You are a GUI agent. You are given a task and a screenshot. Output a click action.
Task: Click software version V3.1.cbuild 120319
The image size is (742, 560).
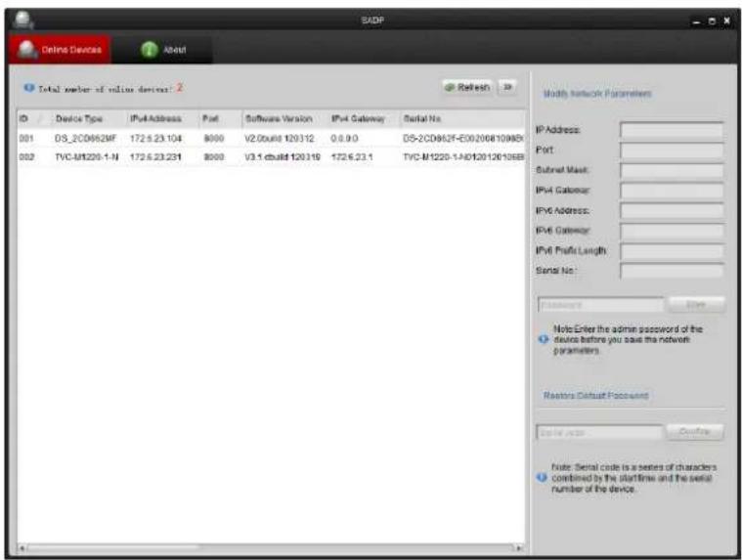283,157
